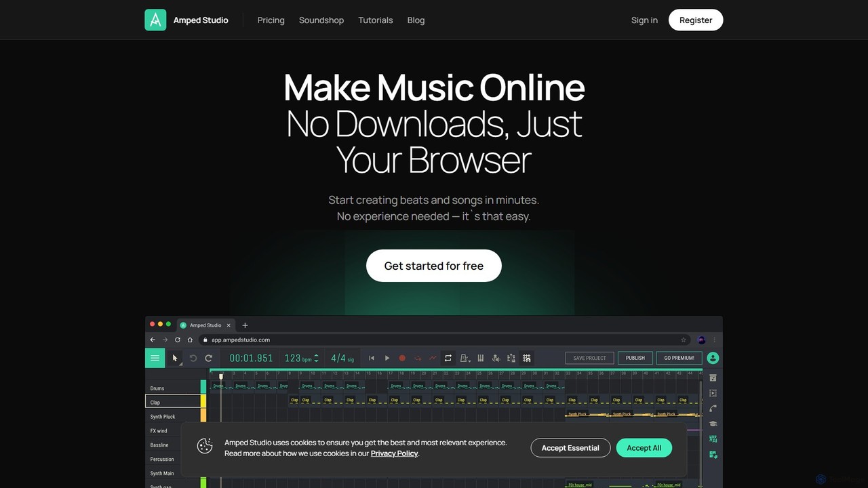
Task: Toggle the loop playback button
Action: 448,358
